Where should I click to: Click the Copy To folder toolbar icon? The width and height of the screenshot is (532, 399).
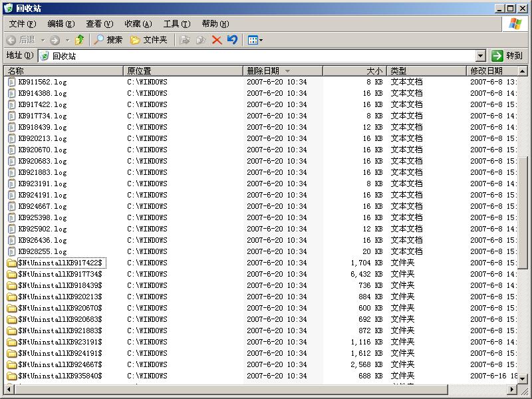[201, 40]
